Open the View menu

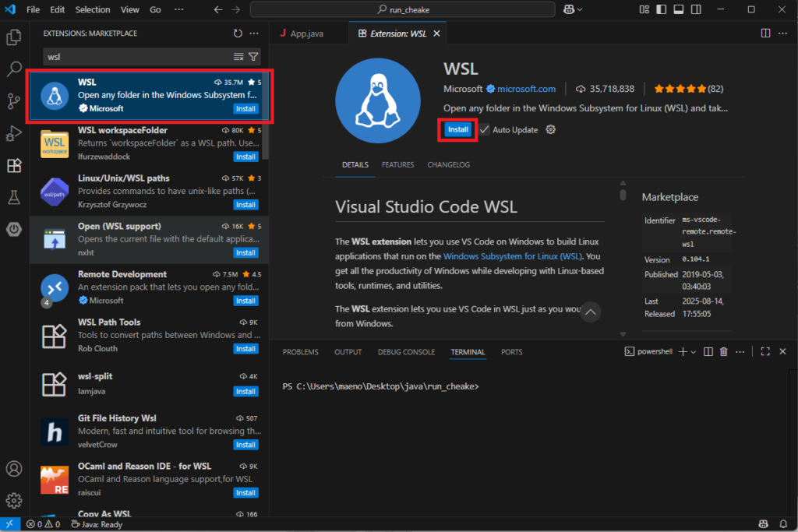(x=130, y=9)
